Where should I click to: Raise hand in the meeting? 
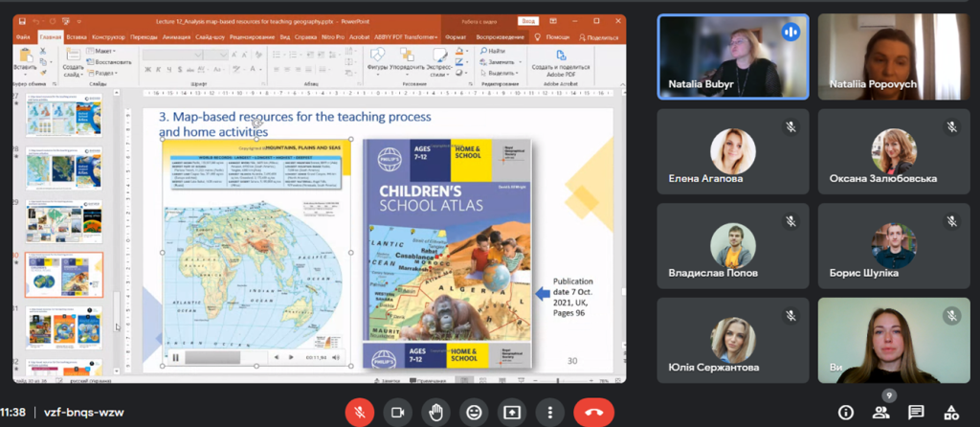pos(434,412)
